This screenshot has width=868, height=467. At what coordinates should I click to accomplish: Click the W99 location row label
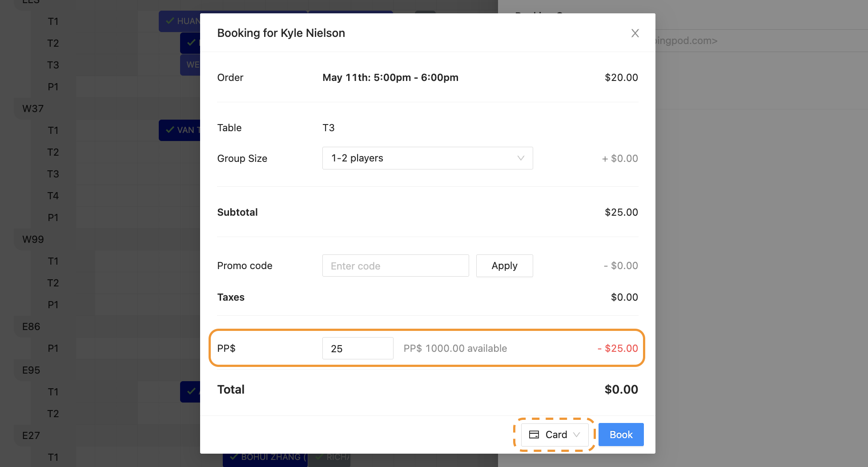[x=33, y=239]
